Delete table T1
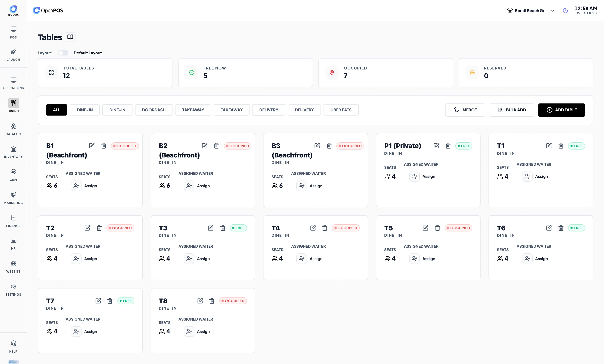This screenshot has width=604, height=364. pyautogui.click(x=561, y=146)
